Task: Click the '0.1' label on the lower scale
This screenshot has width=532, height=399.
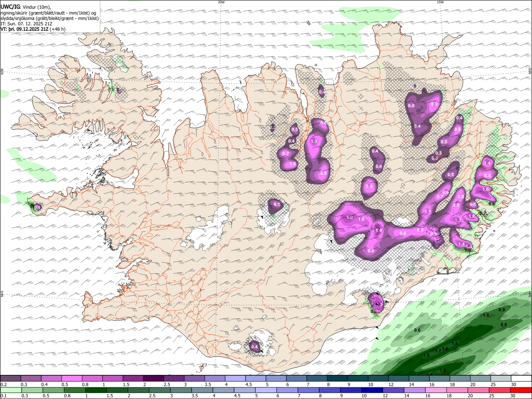Action: pyautogui.click(x=4, y=396)
